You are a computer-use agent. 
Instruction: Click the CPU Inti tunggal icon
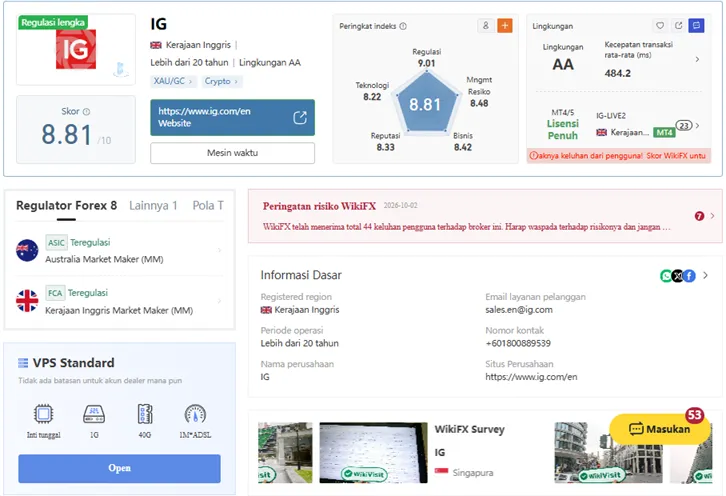[44, 414]
